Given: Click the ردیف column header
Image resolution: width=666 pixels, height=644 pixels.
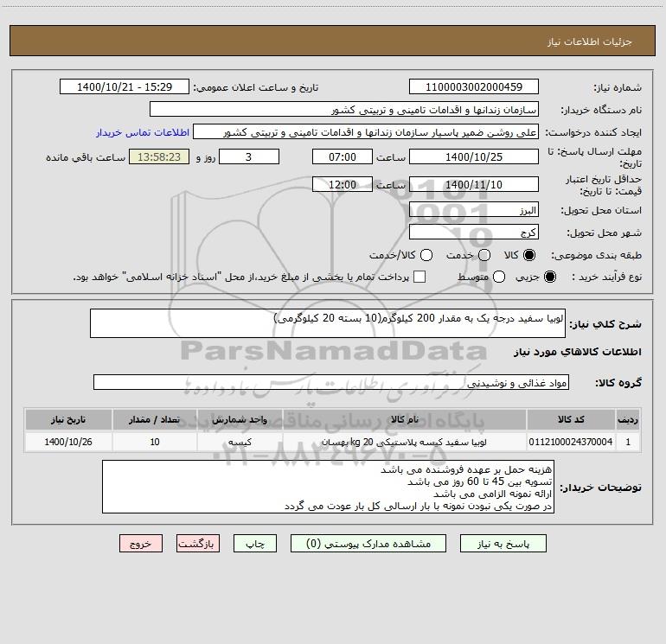Looking at the screenshot, I should (628, 419).
